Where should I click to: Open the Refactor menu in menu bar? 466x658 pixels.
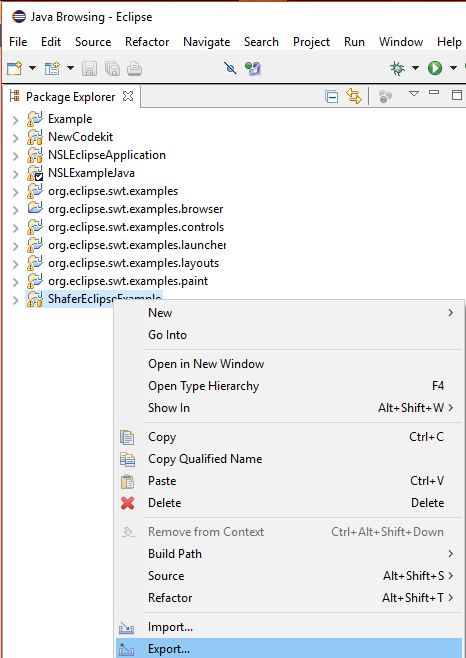click(147, 42)
